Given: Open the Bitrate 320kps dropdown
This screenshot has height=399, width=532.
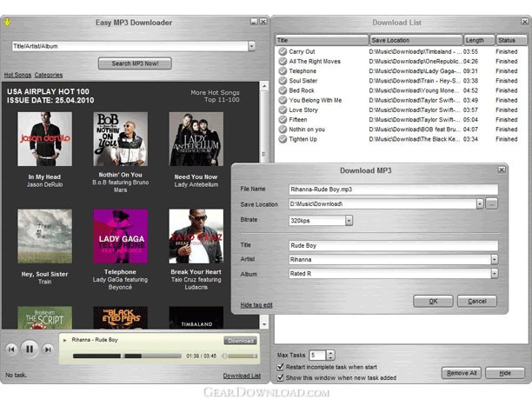Looking at the screenshot, I should (x=349, y=221).
